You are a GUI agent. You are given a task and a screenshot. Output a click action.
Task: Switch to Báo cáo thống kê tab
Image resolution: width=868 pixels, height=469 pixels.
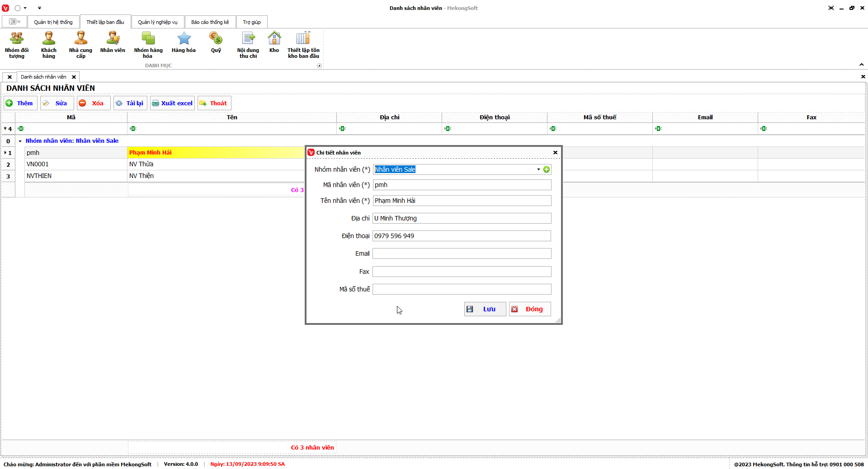pos(210,22)
